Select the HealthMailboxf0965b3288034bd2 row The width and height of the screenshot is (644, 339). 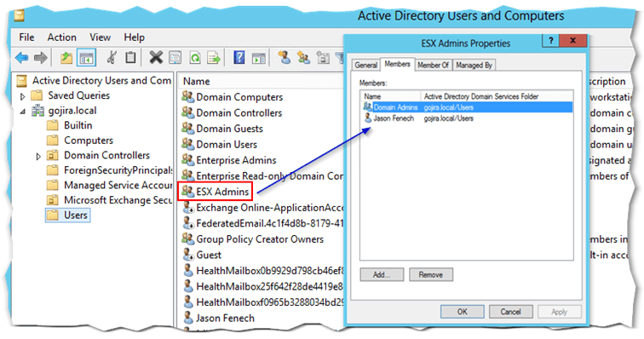click(x=269, y=302)
